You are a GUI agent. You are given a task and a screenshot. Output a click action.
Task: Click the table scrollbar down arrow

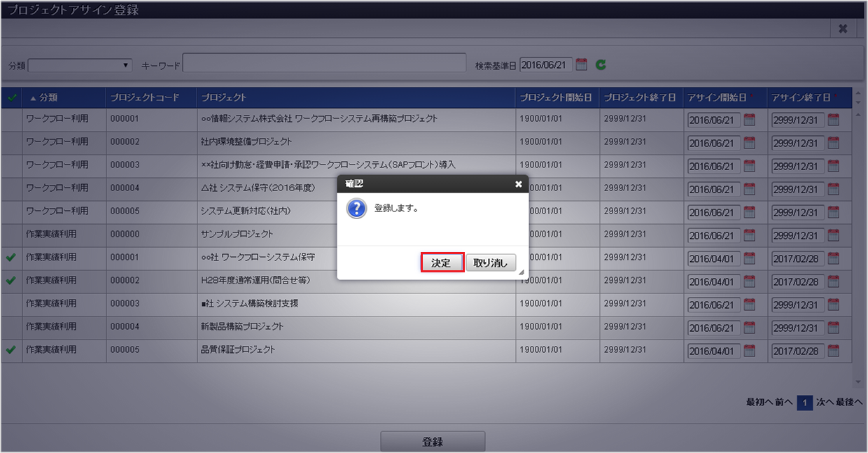click(858, 383)
